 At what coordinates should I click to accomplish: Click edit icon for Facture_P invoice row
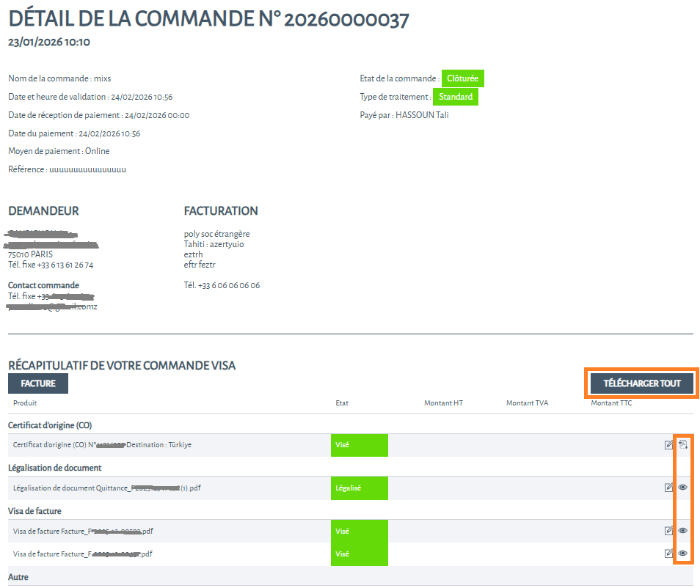click(668, 531)
